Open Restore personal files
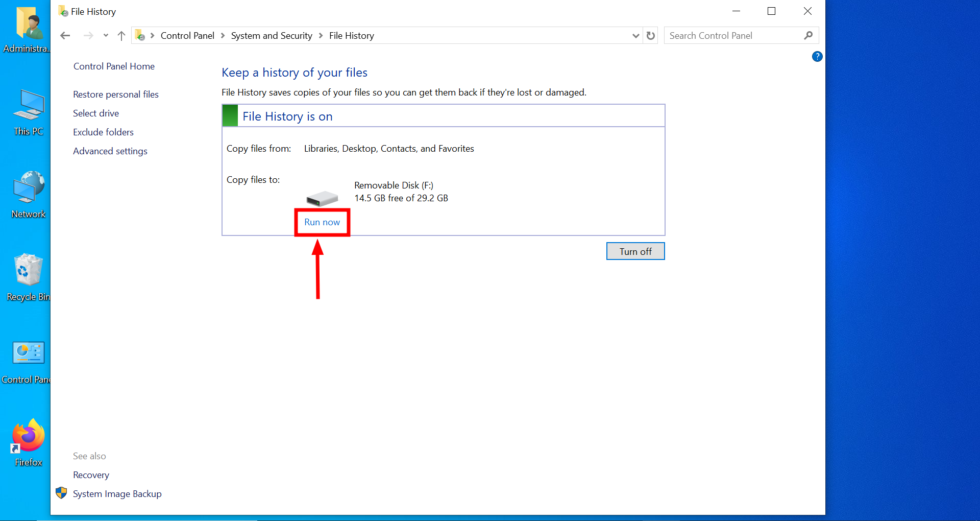980x521 pixels. click(116, 94)
